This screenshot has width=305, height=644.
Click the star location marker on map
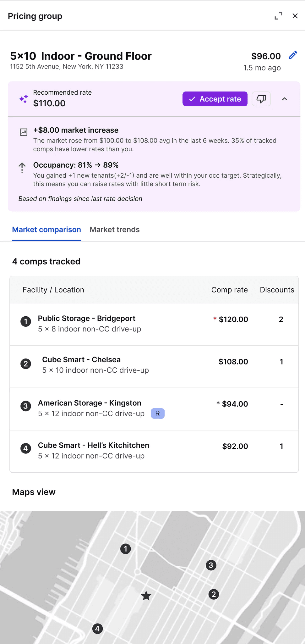coord(146,595)
